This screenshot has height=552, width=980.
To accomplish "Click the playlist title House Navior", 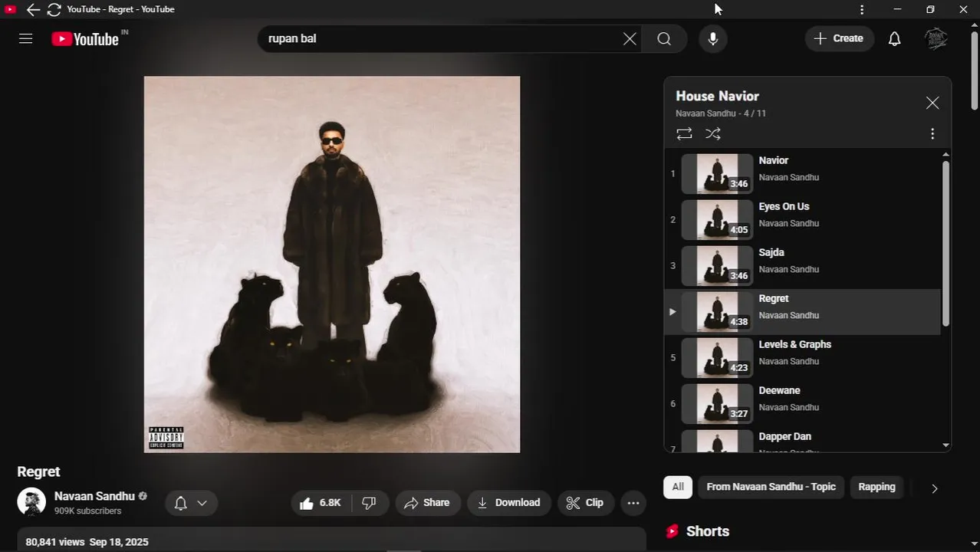I will tap(717, 96).
